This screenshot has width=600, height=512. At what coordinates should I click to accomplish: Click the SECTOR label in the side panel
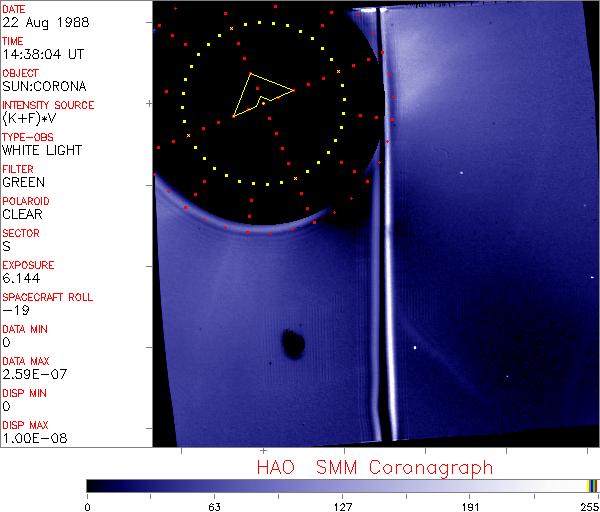[20, 233]
